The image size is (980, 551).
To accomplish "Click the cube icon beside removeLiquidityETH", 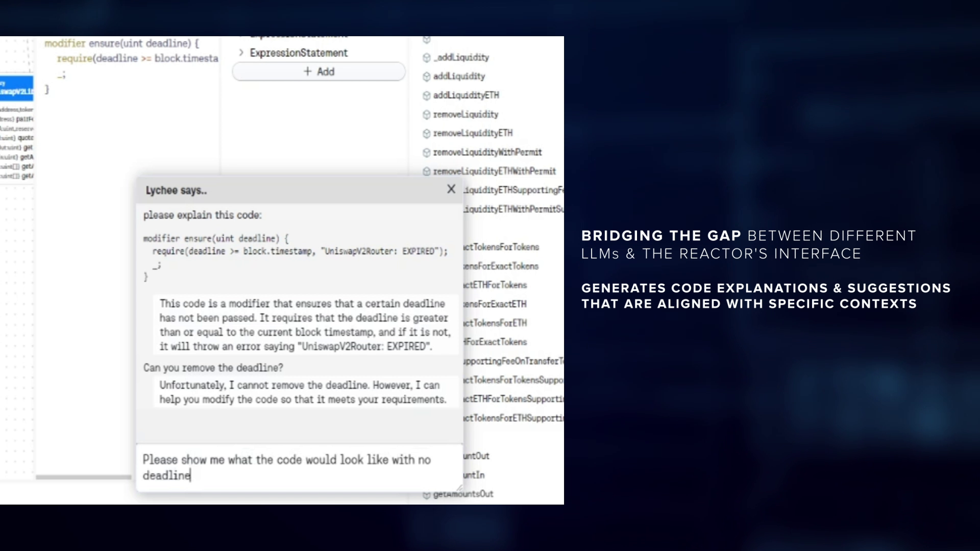I will pos(427,134).
